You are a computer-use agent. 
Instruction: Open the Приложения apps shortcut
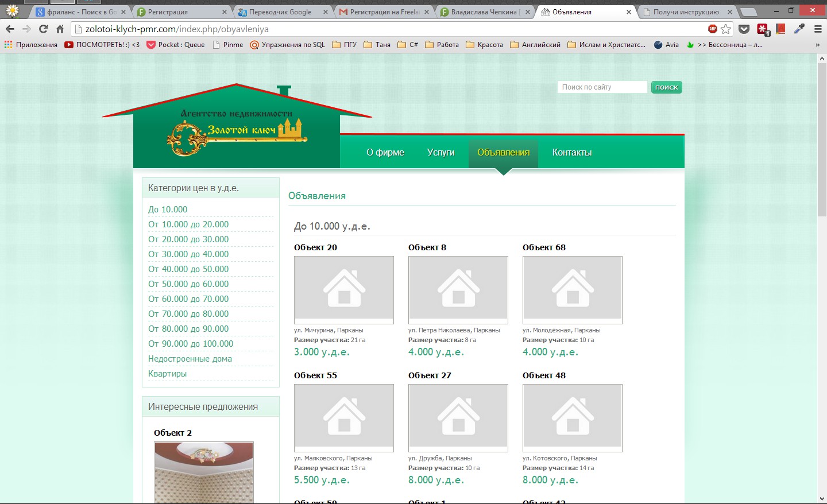[31, 45]
